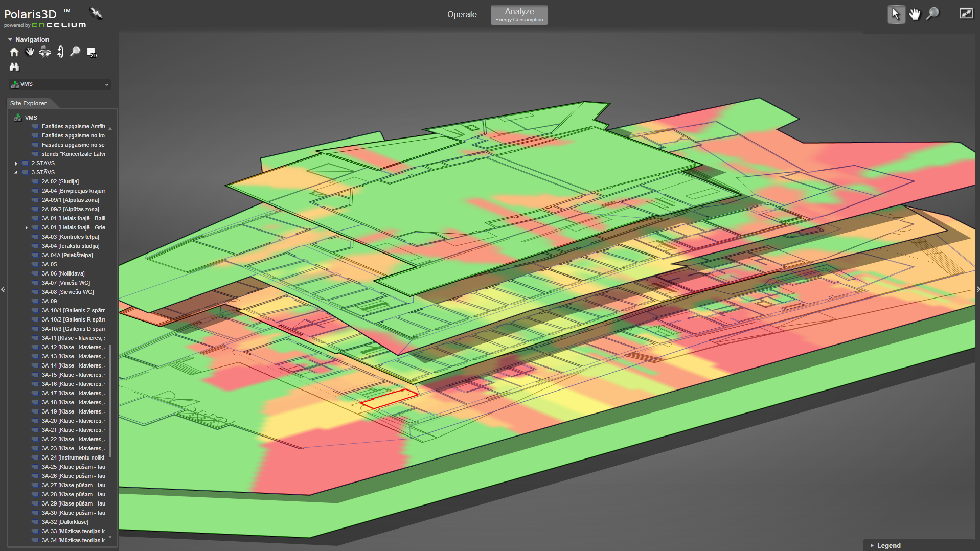
Task: Select the Navigation panel magnifier zoom icon
Action: coord(75,52)
